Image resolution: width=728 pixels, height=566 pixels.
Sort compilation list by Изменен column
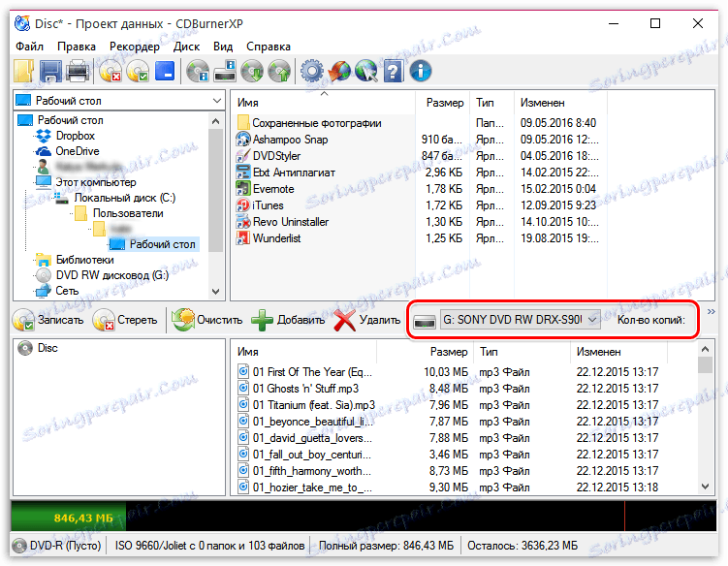tap(618, 352)
